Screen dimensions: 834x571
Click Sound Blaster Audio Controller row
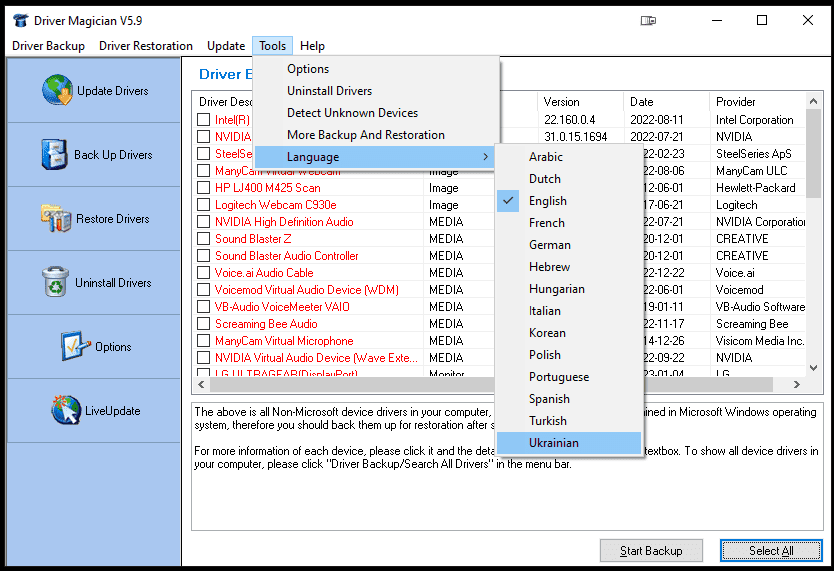click(x=287, y=256)
